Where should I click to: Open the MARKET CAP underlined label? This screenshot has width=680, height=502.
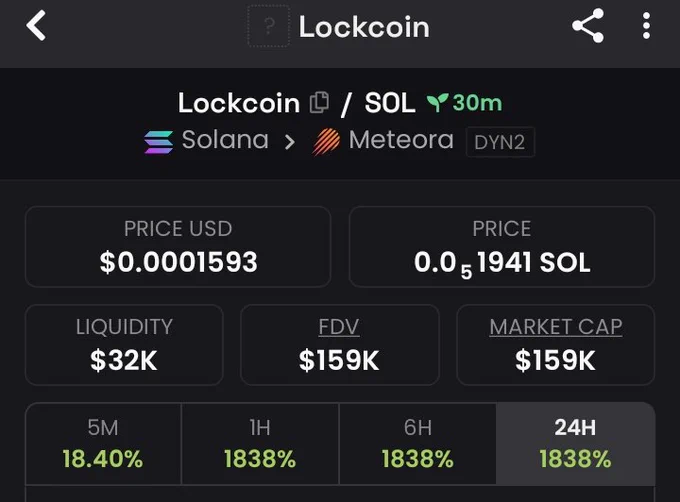pos(556,327)
